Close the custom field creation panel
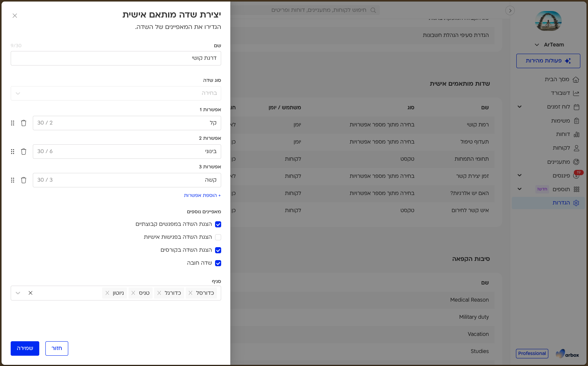588x366 pixels. [x=15, y=16]
